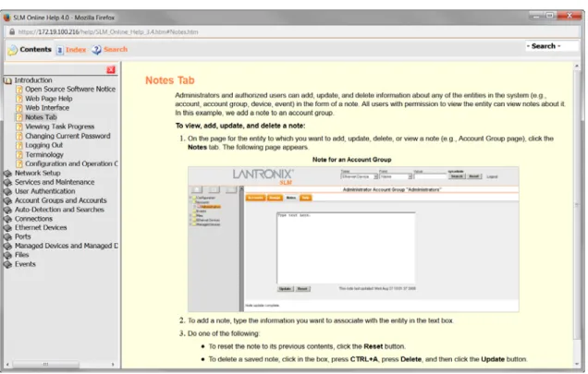Expand the User Authentication book icon

(8, 191)
